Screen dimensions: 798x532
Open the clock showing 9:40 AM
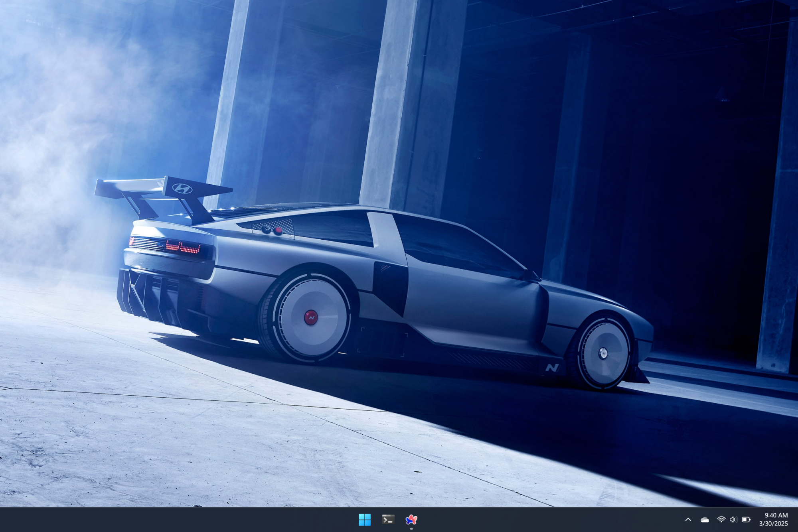[776, 515]
